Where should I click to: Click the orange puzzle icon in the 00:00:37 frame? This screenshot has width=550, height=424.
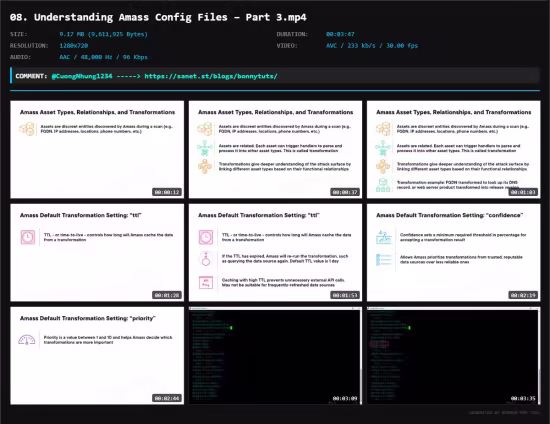click(x=205, y=166)
